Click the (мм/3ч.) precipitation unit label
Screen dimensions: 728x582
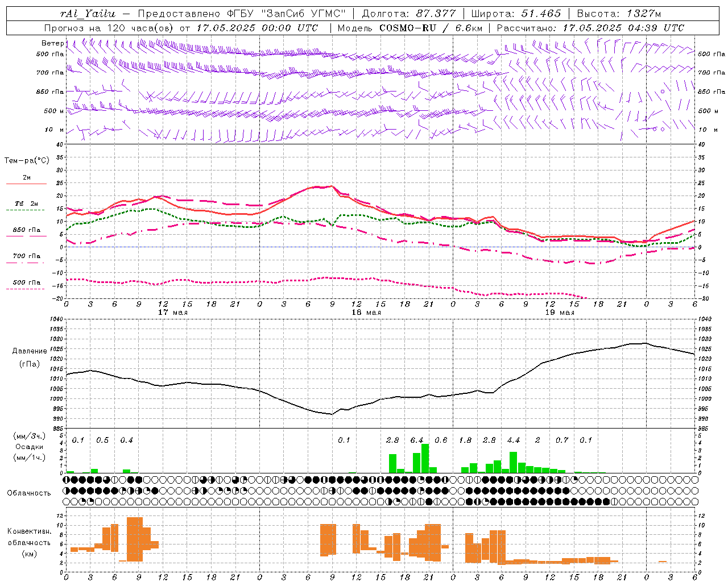coord(30,436)
